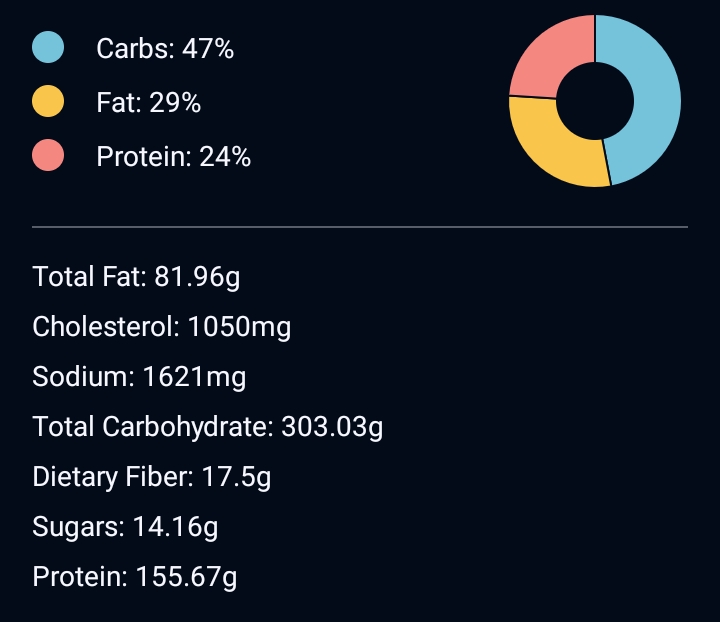
Task: Click the 303.03g carbohydrate value
Action: pos(332,427)
